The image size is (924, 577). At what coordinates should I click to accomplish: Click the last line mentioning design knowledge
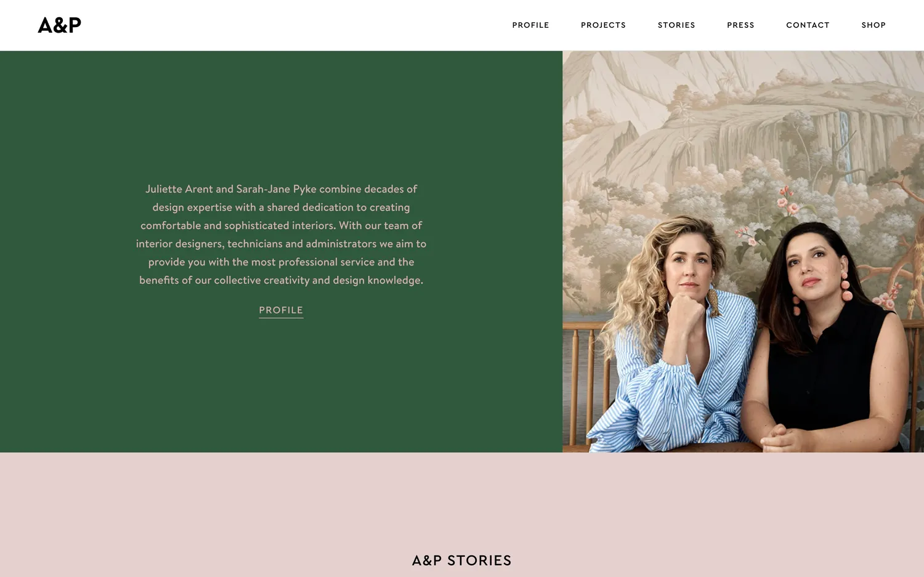tap(281, 280)
